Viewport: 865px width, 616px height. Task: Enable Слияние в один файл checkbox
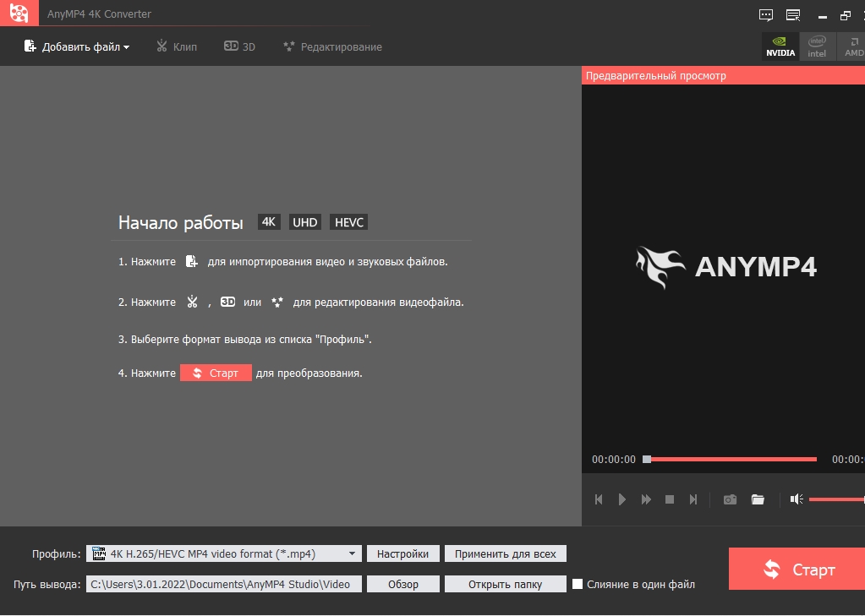(x=578, y=584)
